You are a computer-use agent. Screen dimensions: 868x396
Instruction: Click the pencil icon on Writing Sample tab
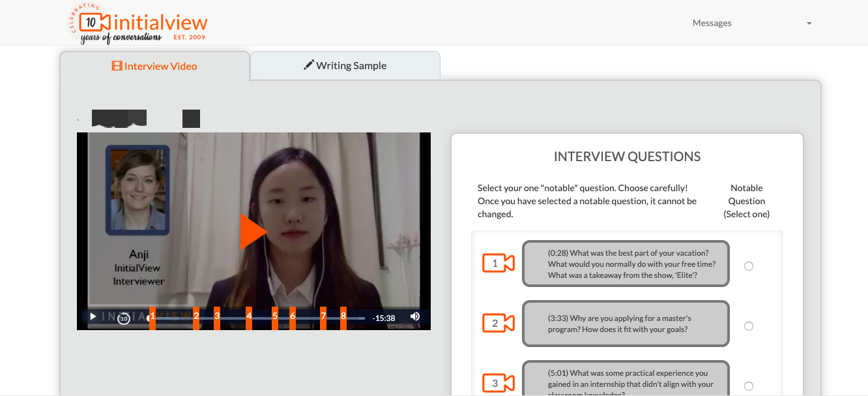pos(309,65)
